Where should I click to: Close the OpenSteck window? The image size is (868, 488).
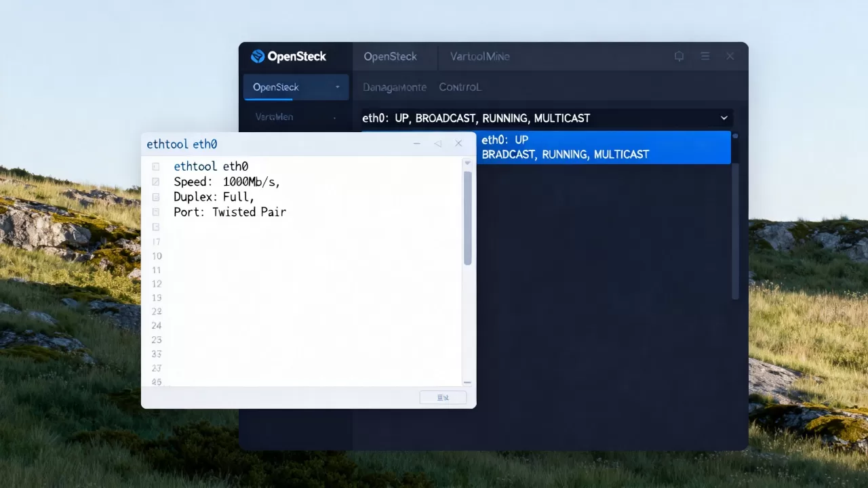coord(730,56)
